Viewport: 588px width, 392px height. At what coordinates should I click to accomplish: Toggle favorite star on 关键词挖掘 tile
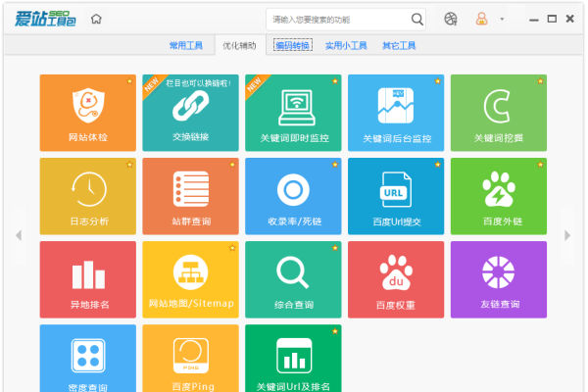(540, 81)
